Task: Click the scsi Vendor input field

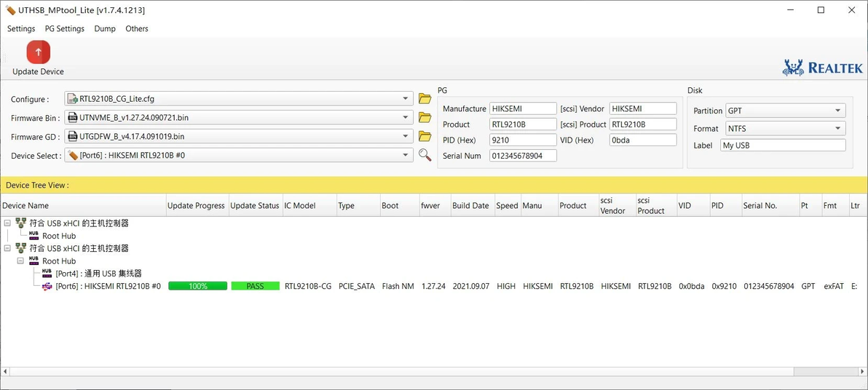Action: 643,108
